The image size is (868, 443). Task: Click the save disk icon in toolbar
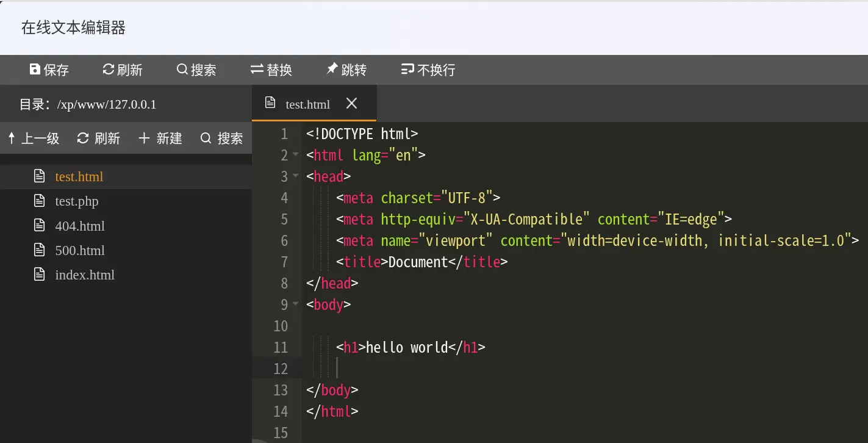tap(35, 70)
